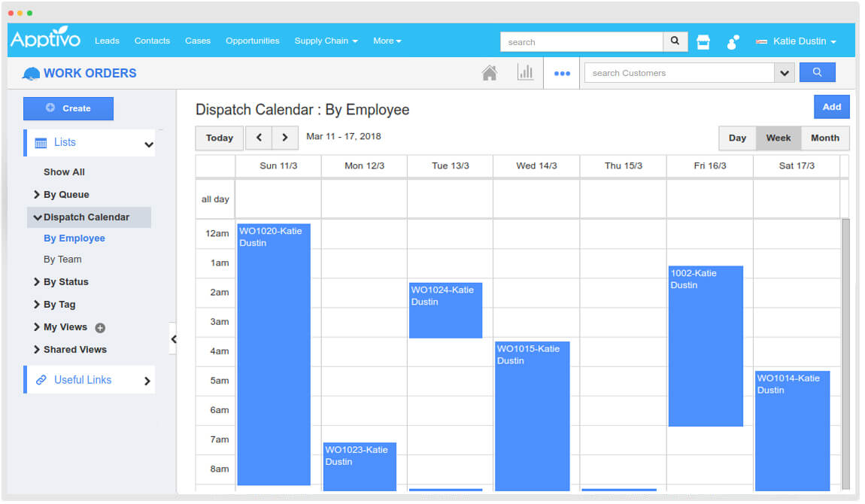Click the reports bar chart icon
Screen dimensions: 865x504
tap(526, 71)
